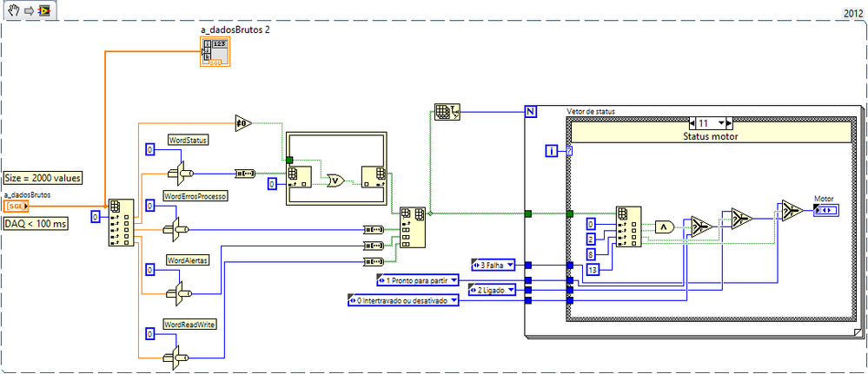868x374 pixels.
Task: Click Index Array function next to a_dadosBrutos control
Action: (122, 222)
